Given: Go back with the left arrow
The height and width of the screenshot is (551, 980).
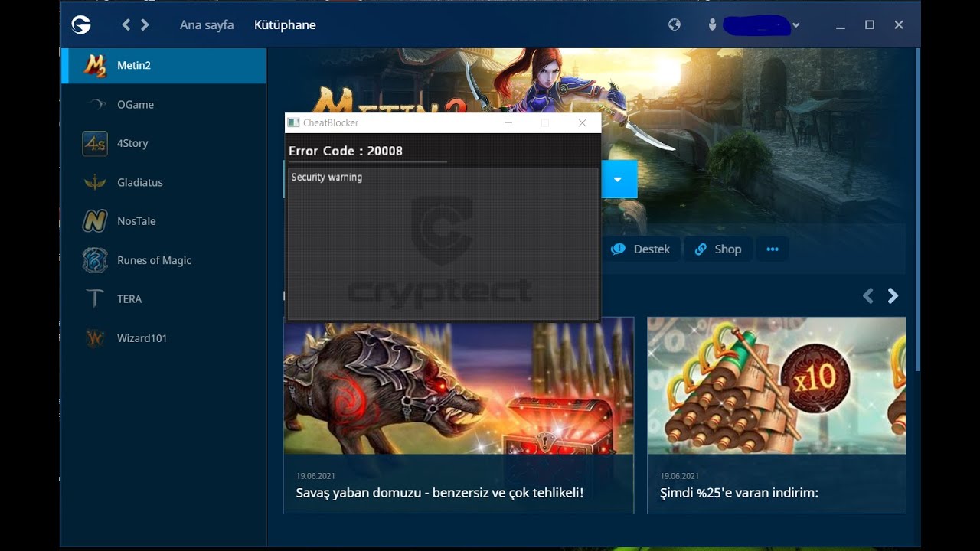Looking at the screenshot, I should pyautogui.click(x=126, y=25).
